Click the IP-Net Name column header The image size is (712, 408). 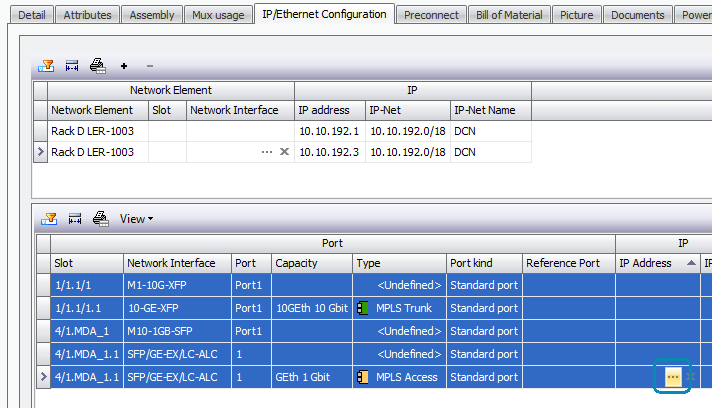491,110
